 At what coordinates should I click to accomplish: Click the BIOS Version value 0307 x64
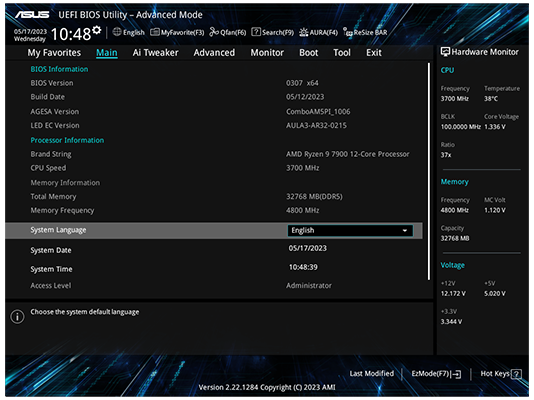[x=302, y=83]
